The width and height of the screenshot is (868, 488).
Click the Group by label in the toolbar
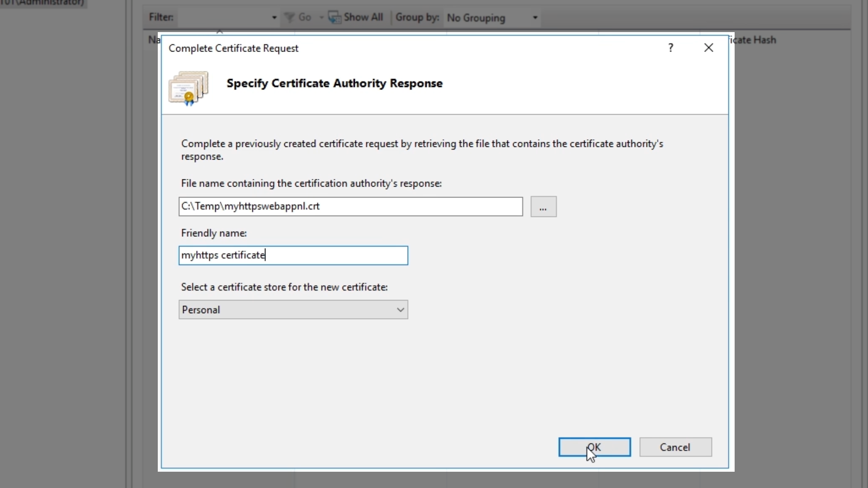417,18
